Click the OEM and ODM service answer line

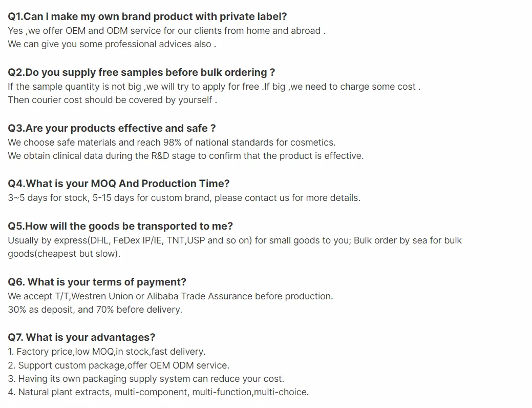(x=166, y=31)
